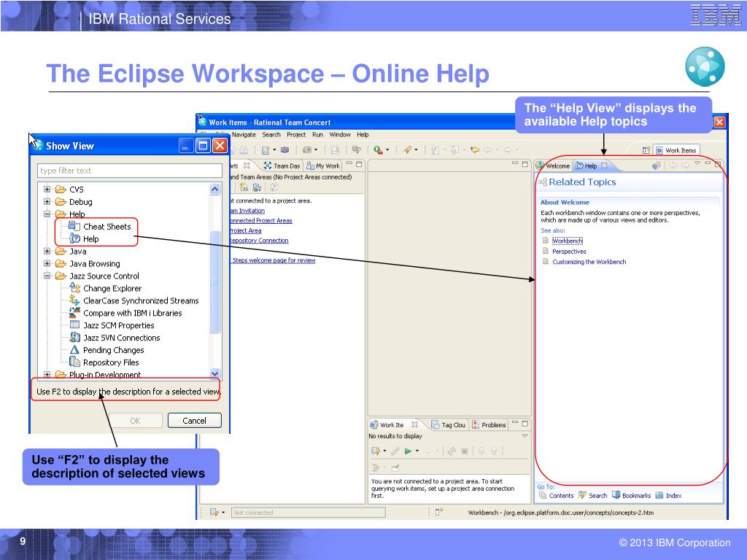This screenshot has height=560, width=747.
Task: Open the Project menu
Action: (296, 135)
